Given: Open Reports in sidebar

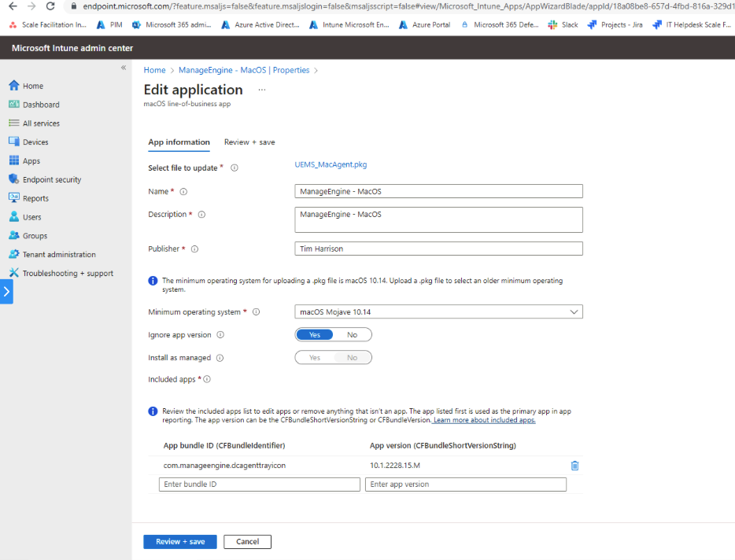Looking at the screenshot, I should [x=28, y=198].
